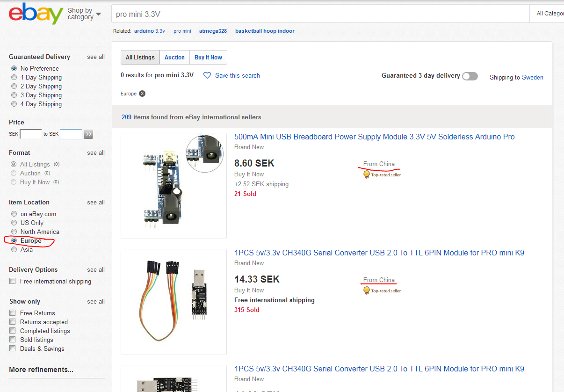Expand see all for Item Location

(x=95, y=203)
